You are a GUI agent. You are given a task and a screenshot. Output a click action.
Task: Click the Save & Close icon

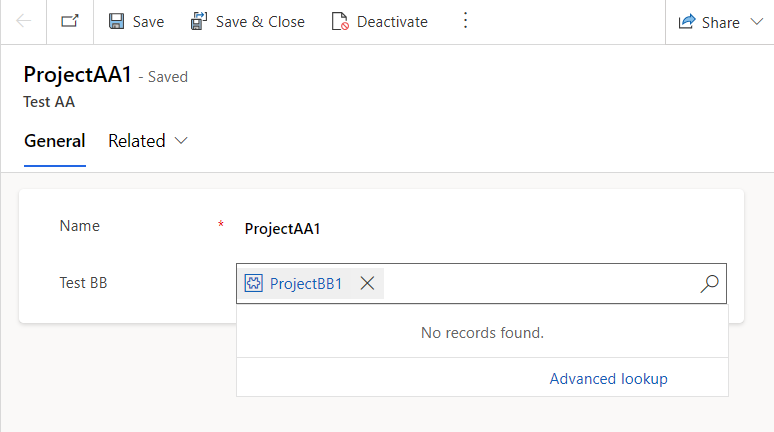[x=199, y=21]
